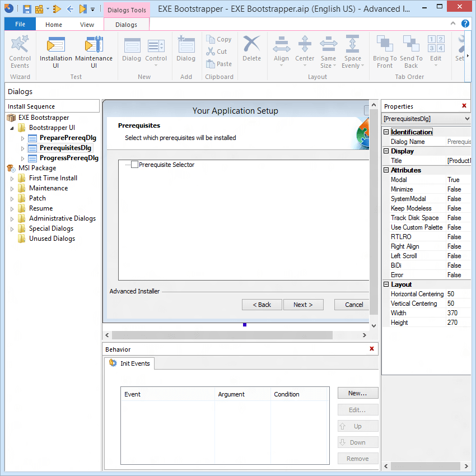Expand the ProgressPrereqDlg node
Image resolution: width=476 pixels, height=476 pixels.
coord(22,158)
